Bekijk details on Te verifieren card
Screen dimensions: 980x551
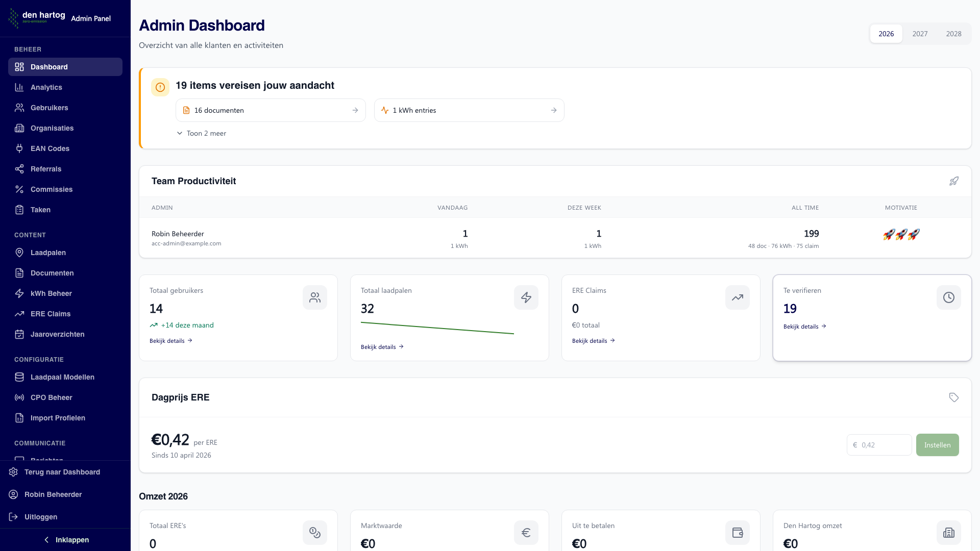[x=805, y=327]
